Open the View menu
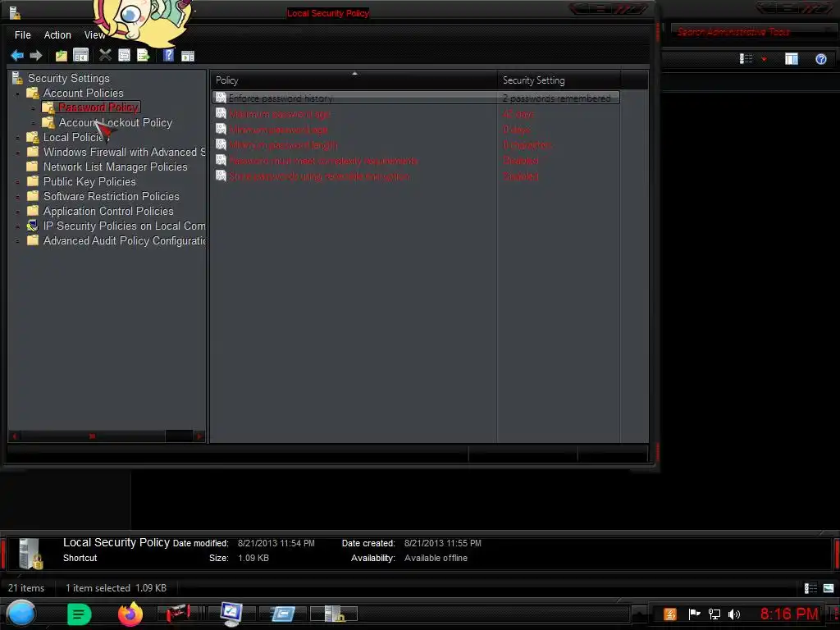Image resolution: width=840 pixels, height=630 pixels. 94,34
